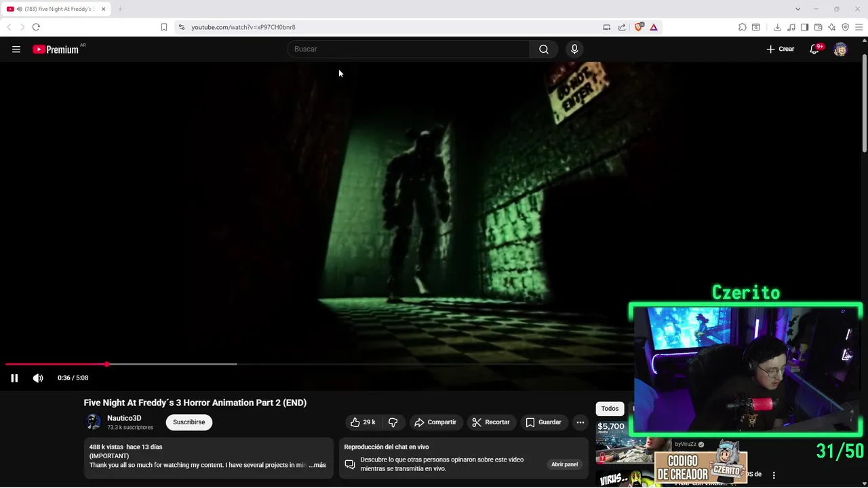
Task: Seek to the buffered portion of progress bar
Action: point(173,364)
